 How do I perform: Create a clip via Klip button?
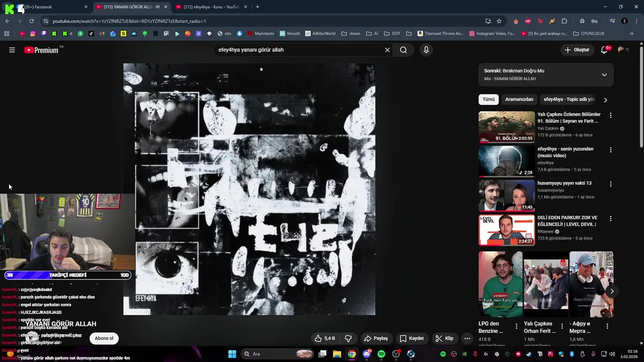click(x=444, y=338)
